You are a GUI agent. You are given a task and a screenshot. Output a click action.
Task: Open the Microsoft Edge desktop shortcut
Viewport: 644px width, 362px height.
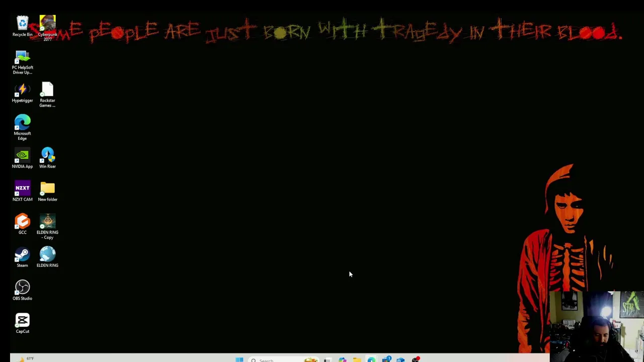point(22,128)
